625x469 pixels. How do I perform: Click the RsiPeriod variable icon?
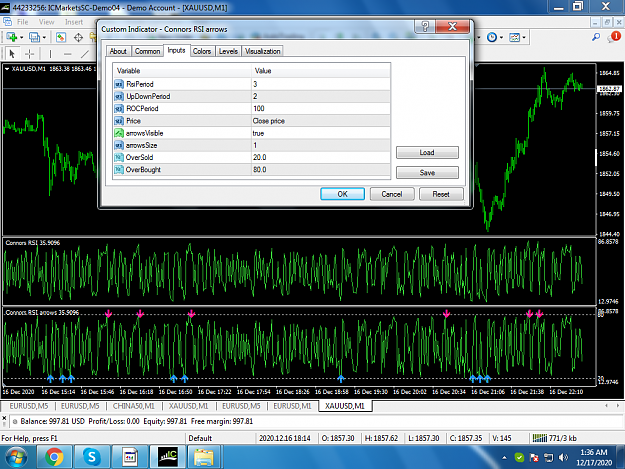coord(119,84)
